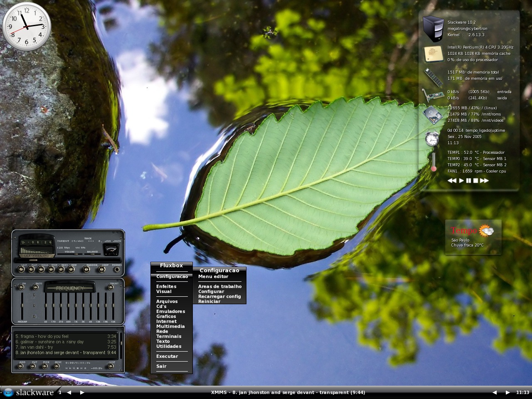Click Executar in the Fluxbox menu

click(x=167, y=356)
